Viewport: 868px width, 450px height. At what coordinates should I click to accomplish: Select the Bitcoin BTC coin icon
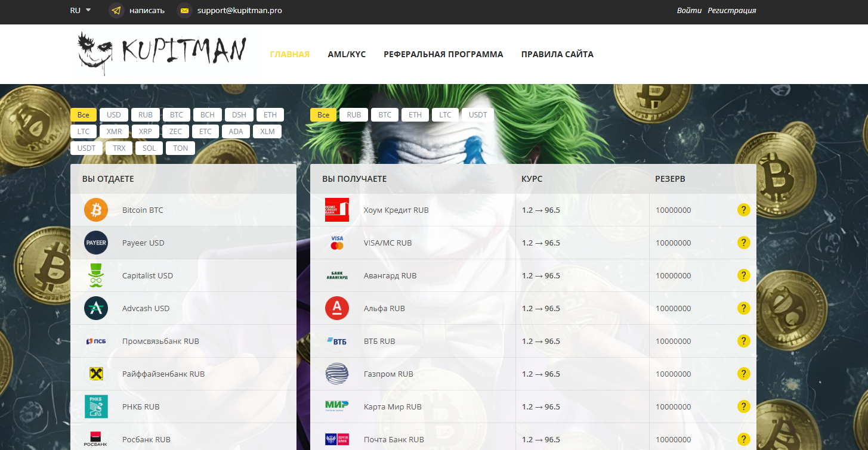[96, 210]
